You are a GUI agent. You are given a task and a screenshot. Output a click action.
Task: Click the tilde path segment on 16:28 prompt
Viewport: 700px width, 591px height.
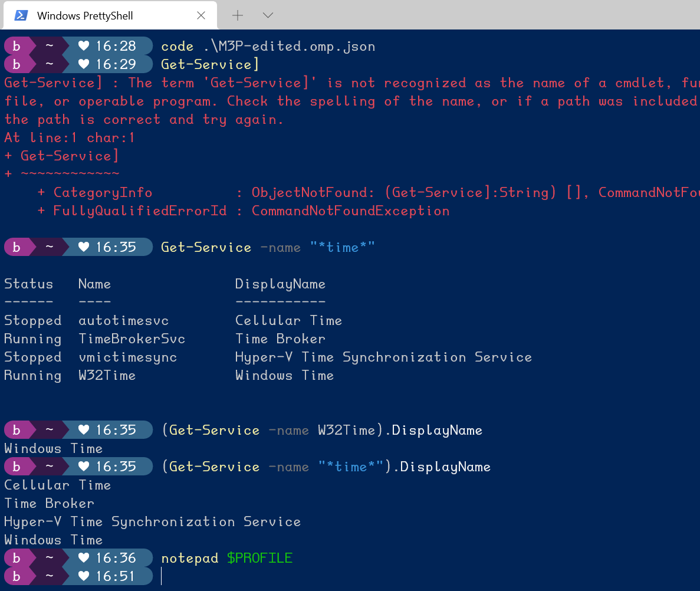pyautogui.click(x=50, y=46)
